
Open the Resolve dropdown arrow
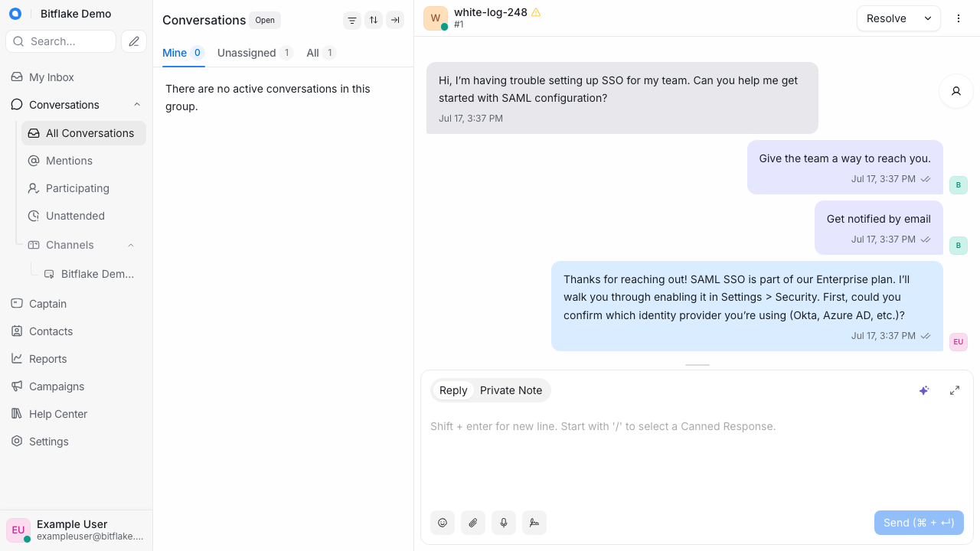(928, 18)
